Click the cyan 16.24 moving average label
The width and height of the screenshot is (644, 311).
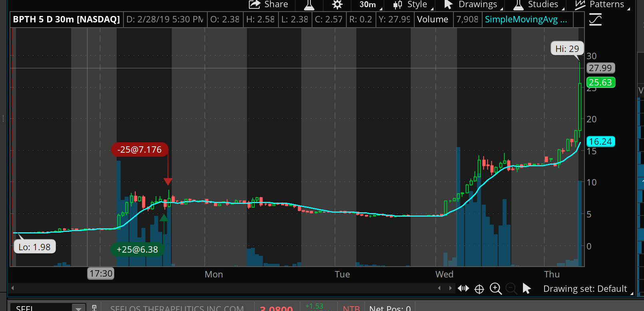click(x=600, y=142)
